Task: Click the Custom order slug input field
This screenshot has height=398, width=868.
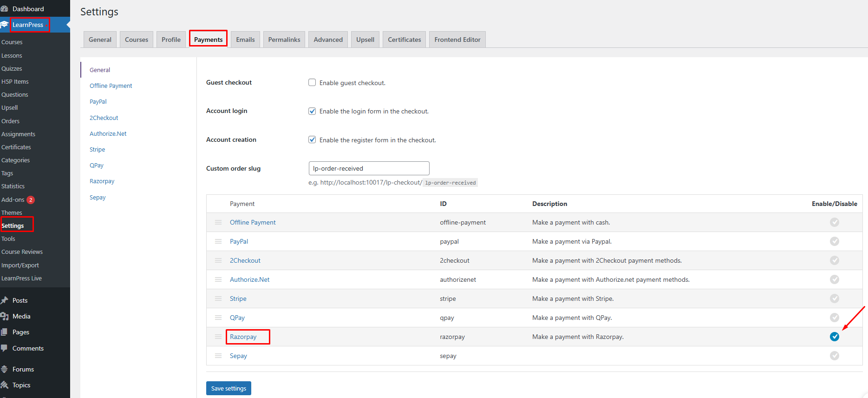Action: pos(369,168)
